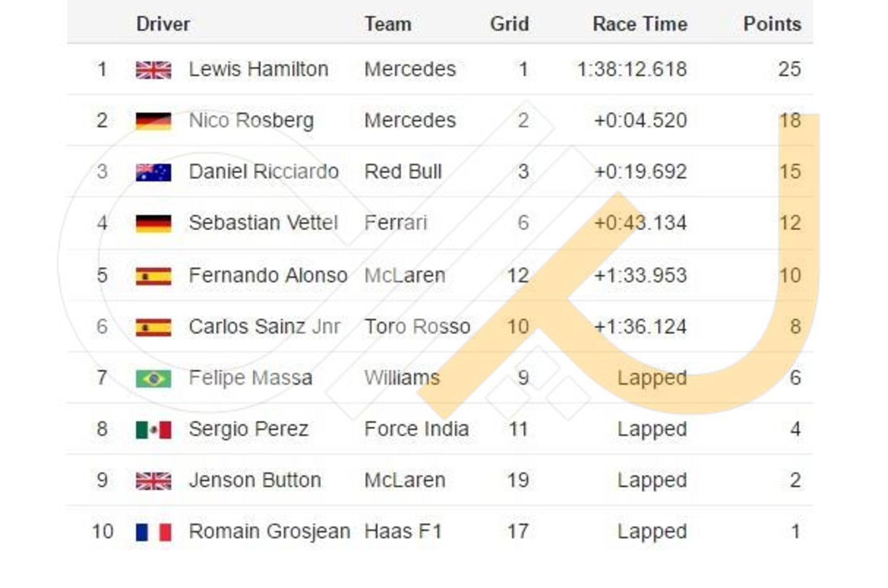Click the German flag beside Sebastian Vettel
Viewport: 888px width, 588px height.
click(x=154, y=224)
